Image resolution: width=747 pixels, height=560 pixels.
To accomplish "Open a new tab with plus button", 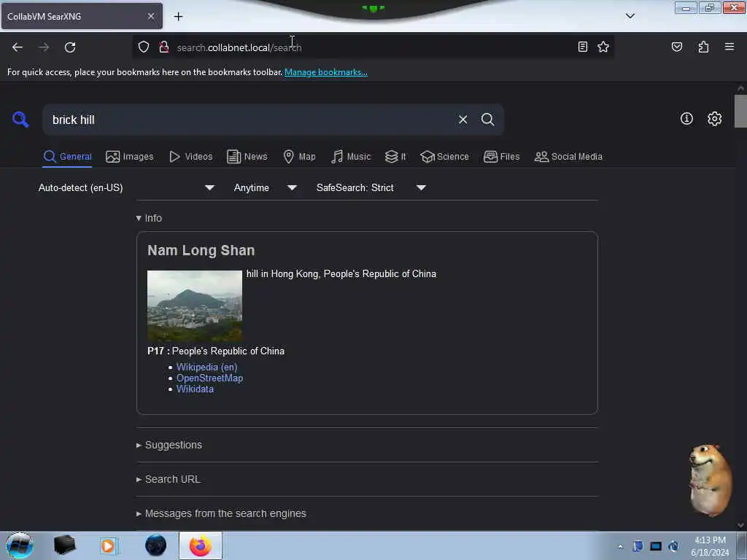I will (178, 17).
